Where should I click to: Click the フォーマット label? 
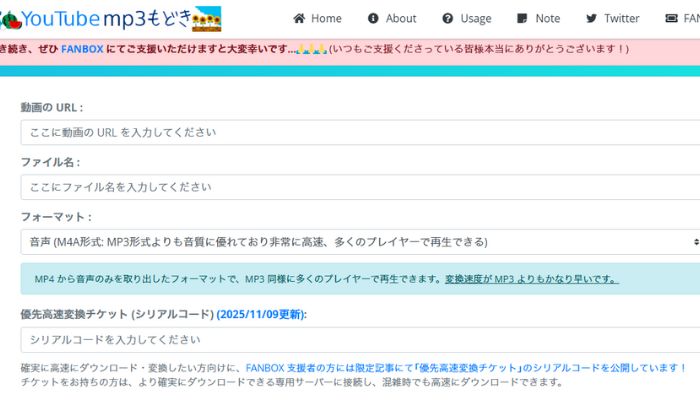[x=56, y=217]
